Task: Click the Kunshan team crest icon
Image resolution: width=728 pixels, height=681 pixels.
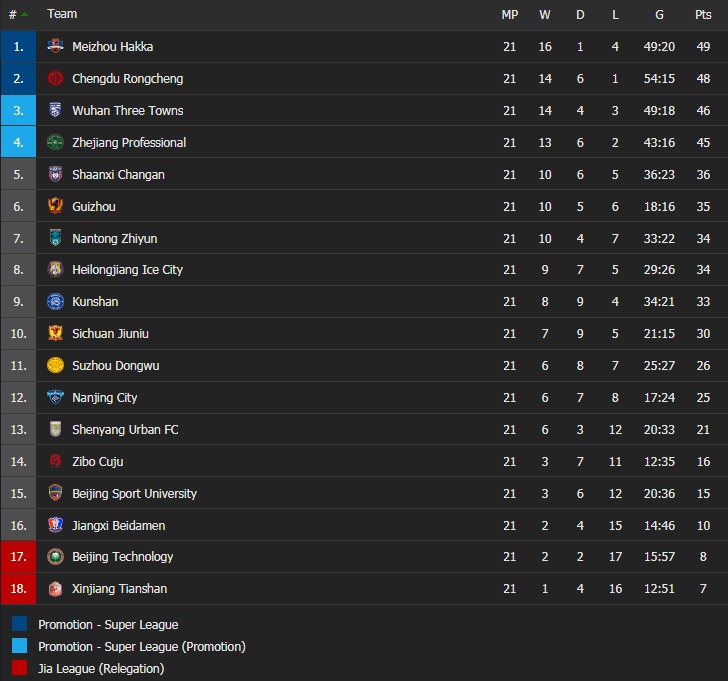Action: (55, 302)
